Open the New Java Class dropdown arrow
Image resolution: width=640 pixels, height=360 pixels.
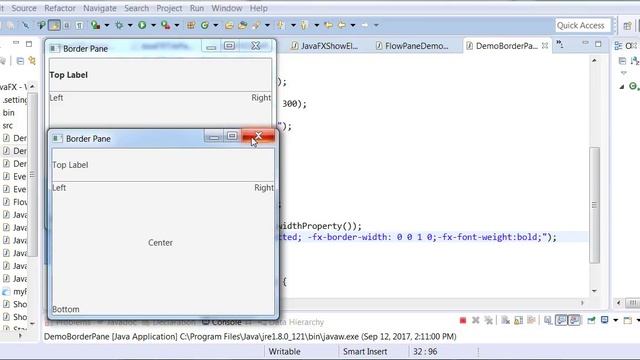click(216, 25)
